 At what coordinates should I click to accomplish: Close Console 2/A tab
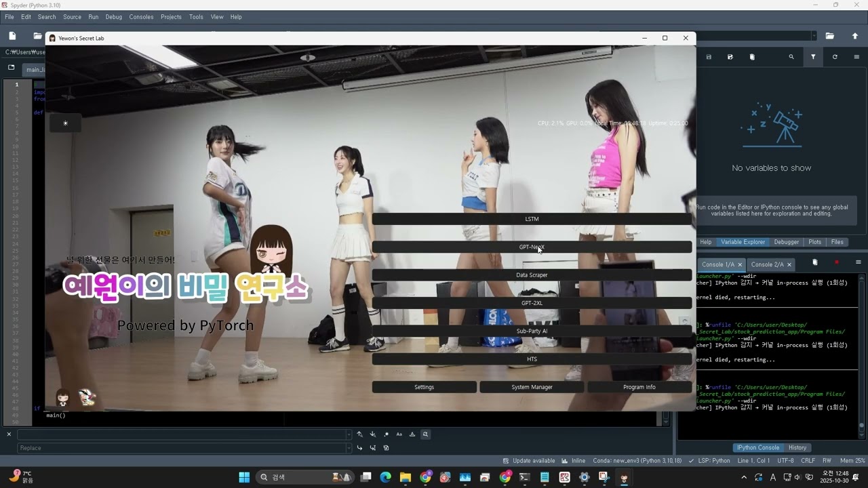tap(789, 264)
